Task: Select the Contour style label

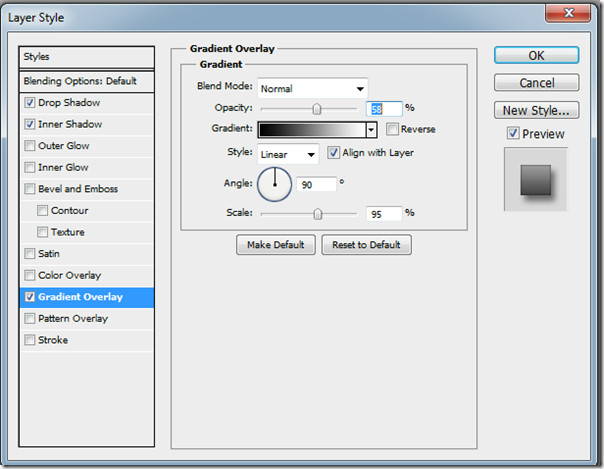Action: 69,211
